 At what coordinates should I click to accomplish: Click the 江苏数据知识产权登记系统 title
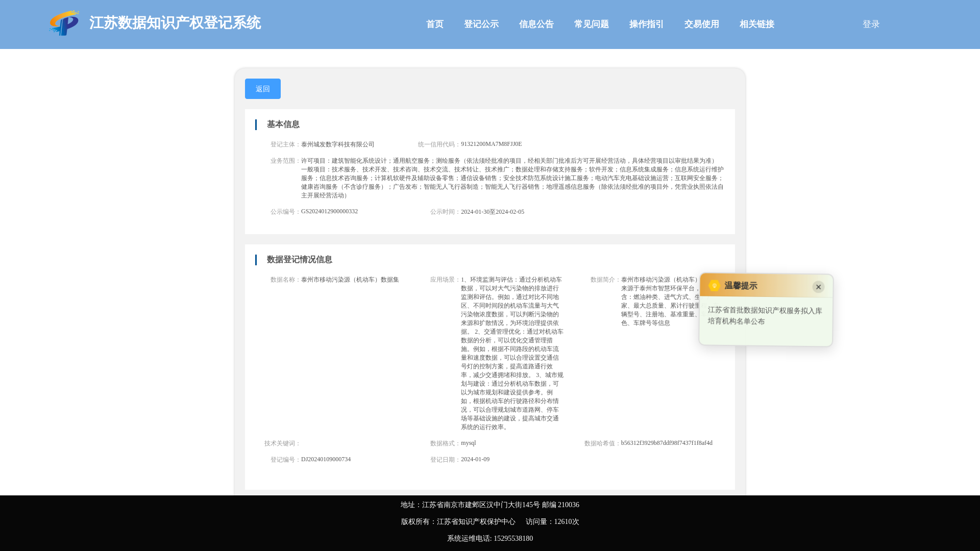click(175, 23)
